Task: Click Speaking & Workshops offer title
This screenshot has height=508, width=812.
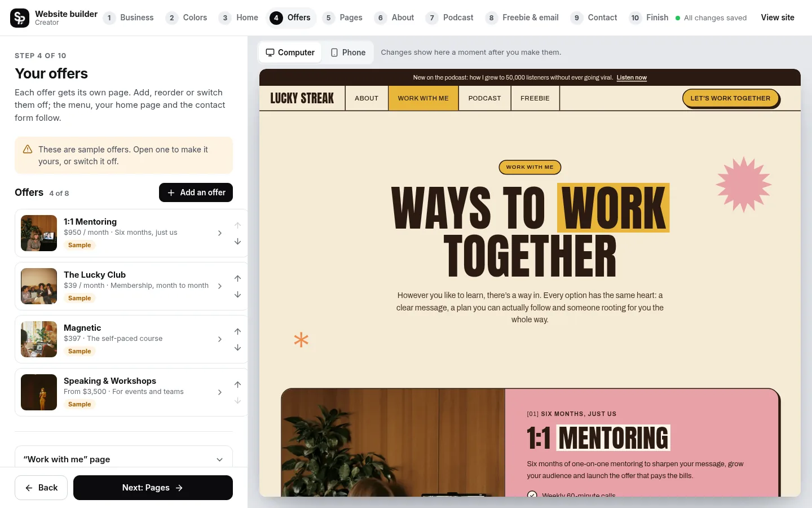Action: pos(110,381)
